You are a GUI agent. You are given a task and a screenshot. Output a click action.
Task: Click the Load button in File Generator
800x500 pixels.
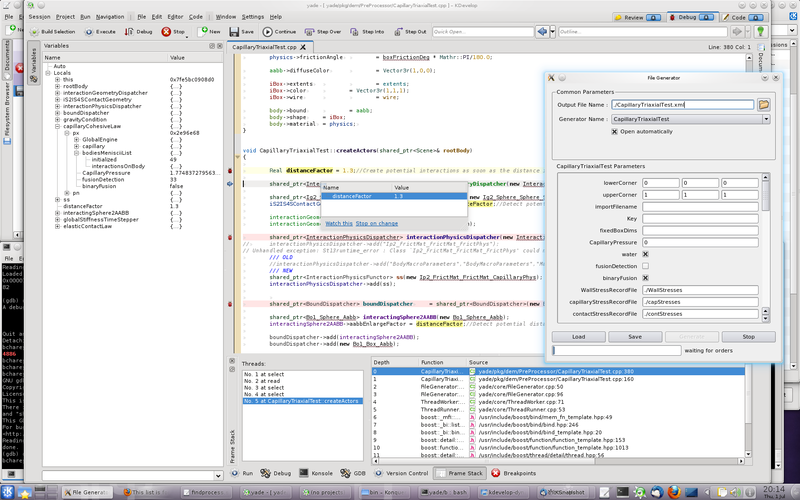tap(579, 337)
